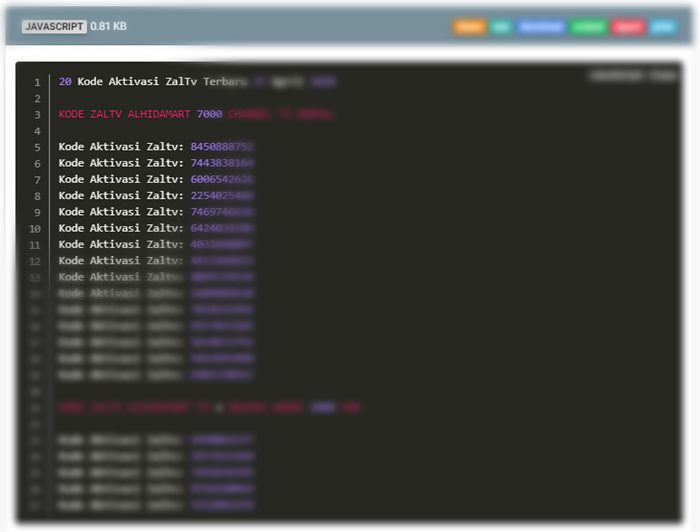Image resolution: width=700 pixels, height=532 pixels.
Task: Click line number 5 in the gutter
Action: (37, 148)
